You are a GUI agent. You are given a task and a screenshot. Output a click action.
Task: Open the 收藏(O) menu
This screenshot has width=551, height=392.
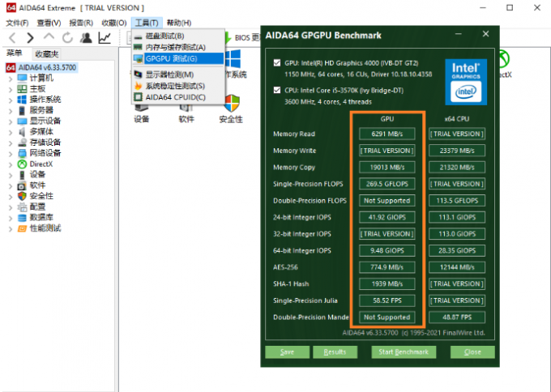pos(114,23)
